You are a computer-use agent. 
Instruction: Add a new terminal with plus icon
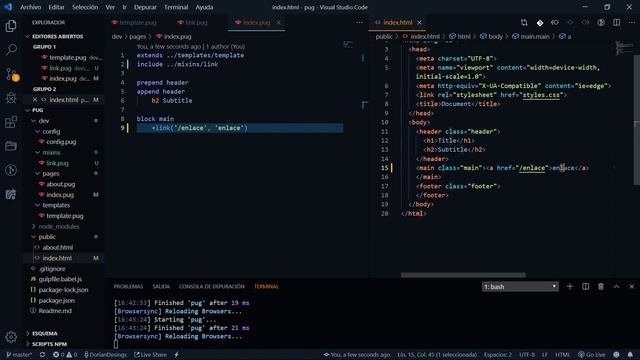click(570, 287)
